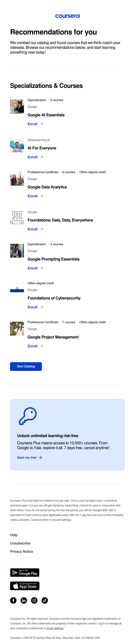Open the Google Prompting Essentials thumbnail
The height and width of the screenshot is (644, 135).
point(17,250)
